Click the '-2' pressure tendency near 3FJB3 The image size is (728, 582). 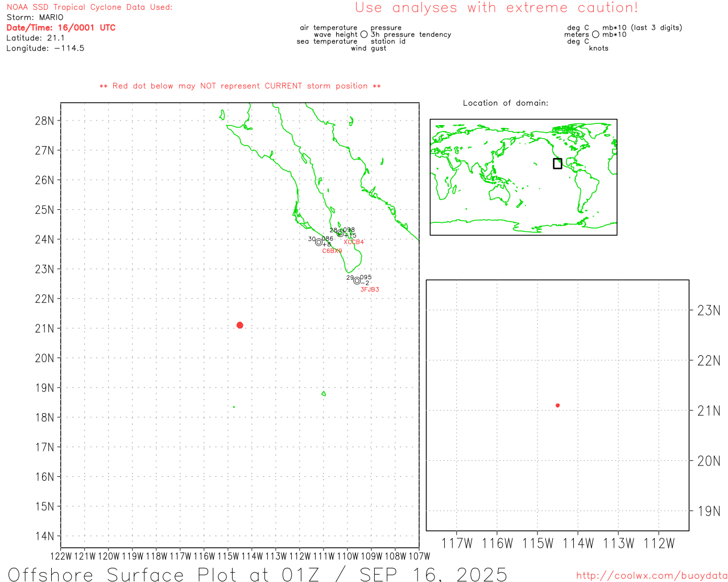365,283
